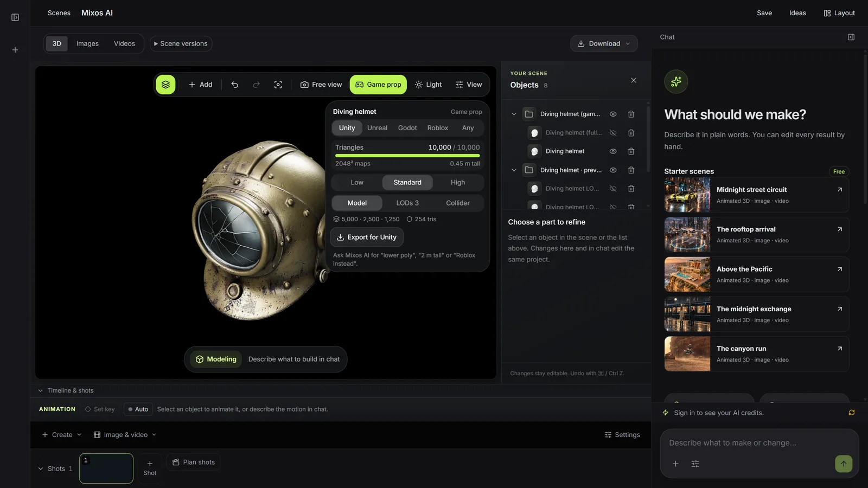Select High quality level

(458, 183)
